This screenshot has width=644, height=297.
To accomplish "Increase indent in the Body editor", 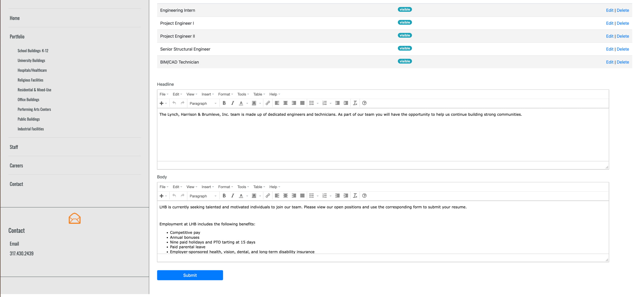I will point(346,196).
